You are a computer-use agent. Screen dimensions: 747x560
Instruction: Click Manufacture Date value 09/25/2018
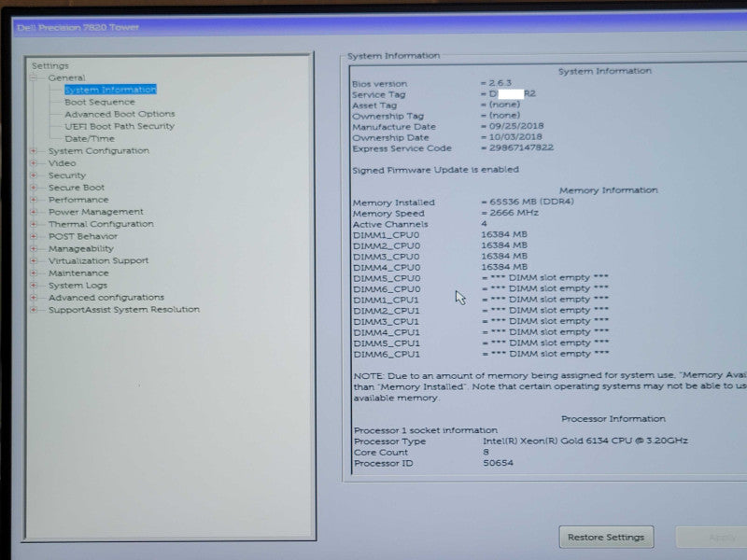[516, 126]
